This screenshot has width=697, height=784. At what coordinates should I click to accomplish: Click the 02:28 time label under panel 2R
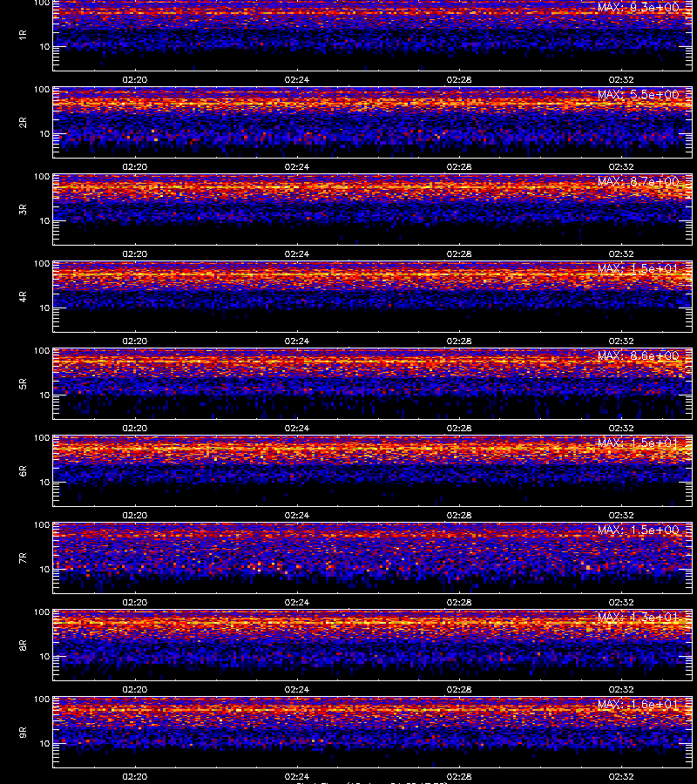459,166
